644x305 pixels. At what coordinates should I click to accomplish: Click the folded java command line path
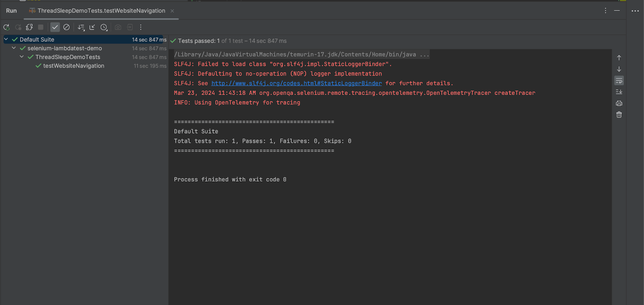click(302, 54)
